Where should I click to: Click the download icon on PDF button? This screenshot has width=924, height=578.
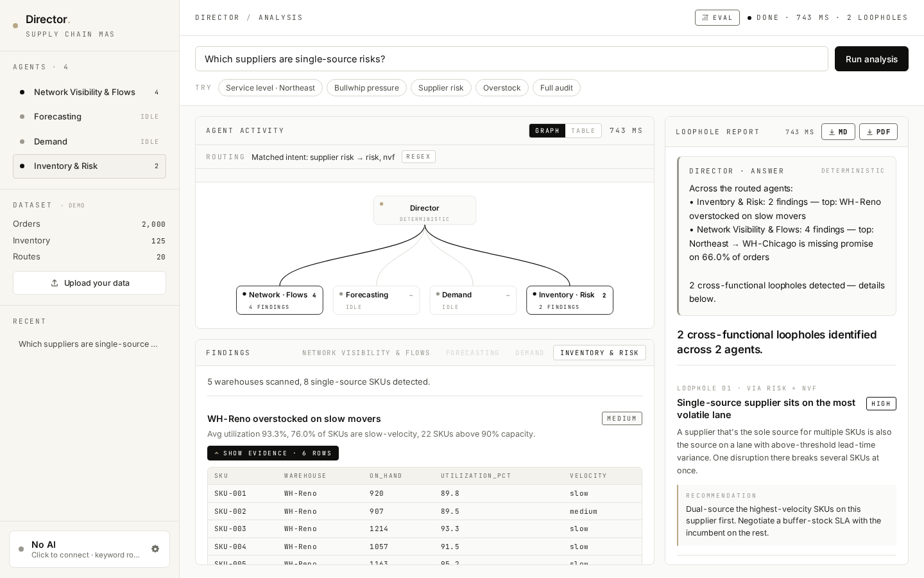869,132
